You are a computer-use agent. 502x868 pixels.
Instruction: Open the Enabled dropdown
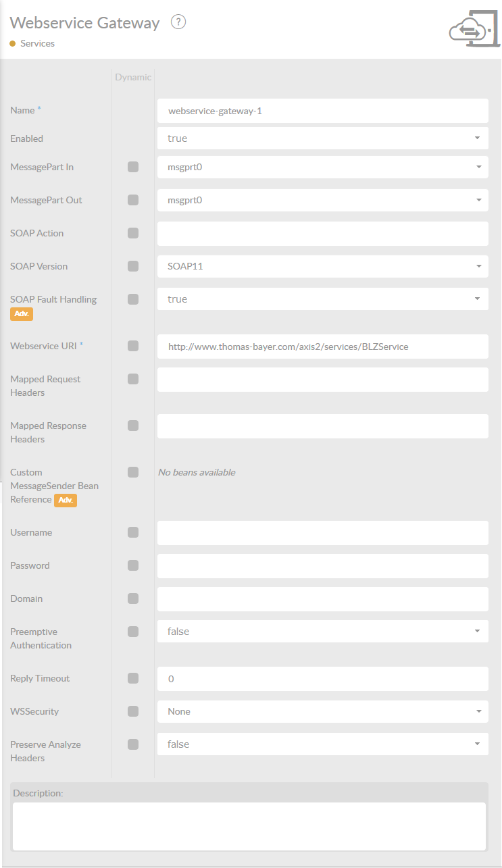(x=322, y=138)
